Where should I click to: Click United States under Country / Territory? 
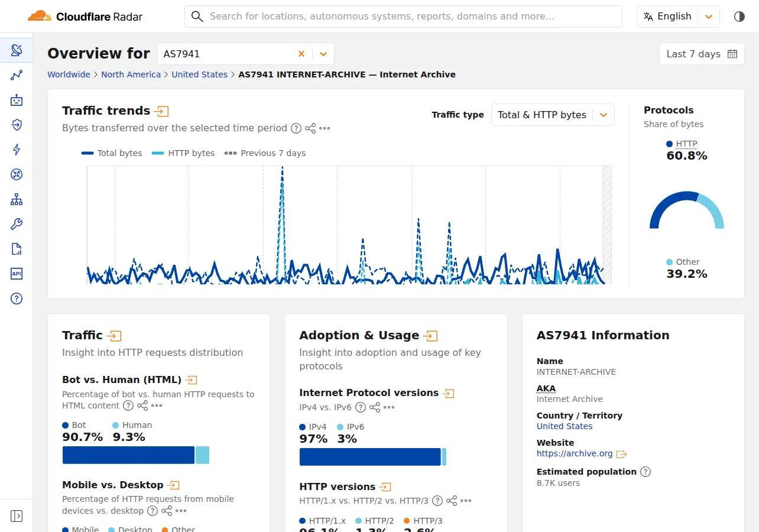point(565,426)
